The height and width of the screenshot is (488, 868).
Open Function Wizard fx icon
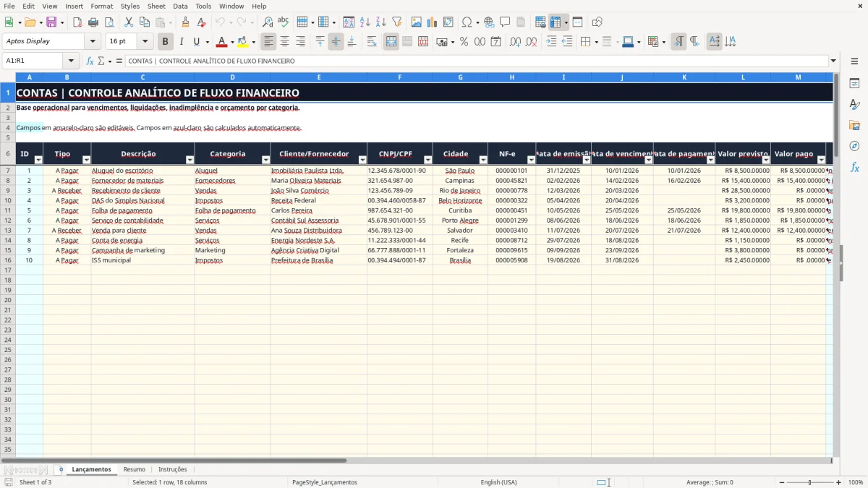[x=90, y=61]
